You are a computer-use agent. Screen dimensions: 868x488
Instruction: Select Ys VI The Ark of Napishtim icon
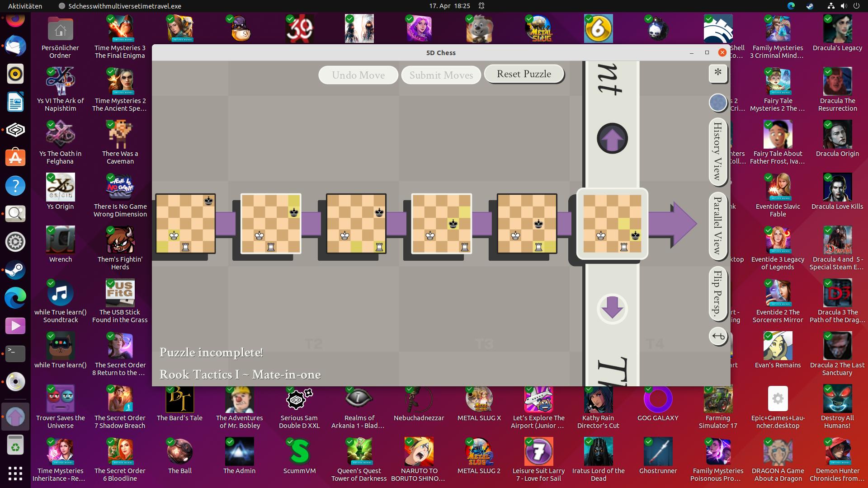point(60,90)
